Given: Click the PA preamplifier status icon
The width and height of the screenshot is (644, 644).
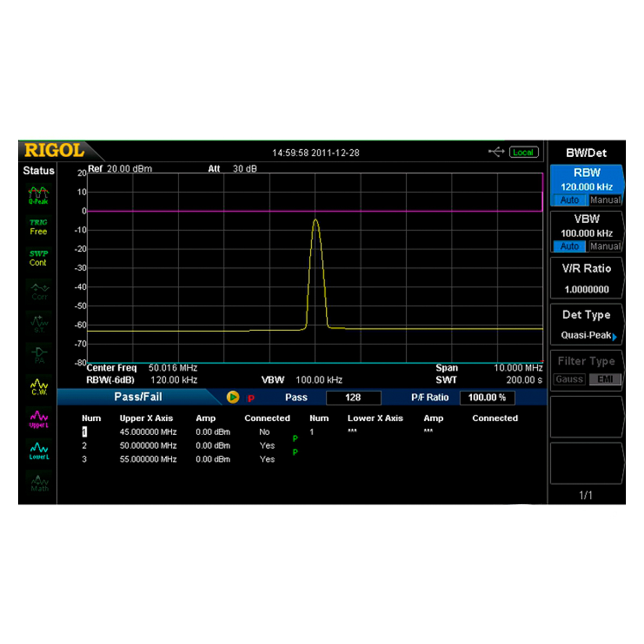Looking at the screenshot, I should coord(38,354).
